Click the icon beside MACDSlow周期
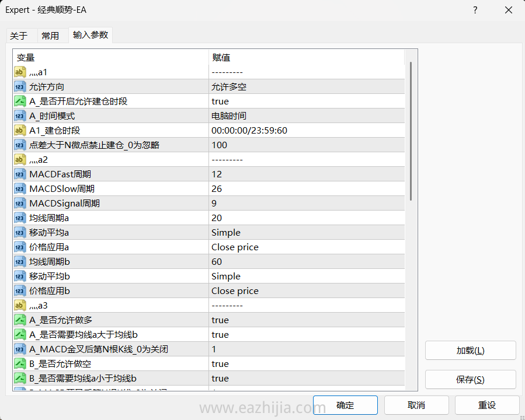Screen dimensions: 525x420 (x=20, y=188)
